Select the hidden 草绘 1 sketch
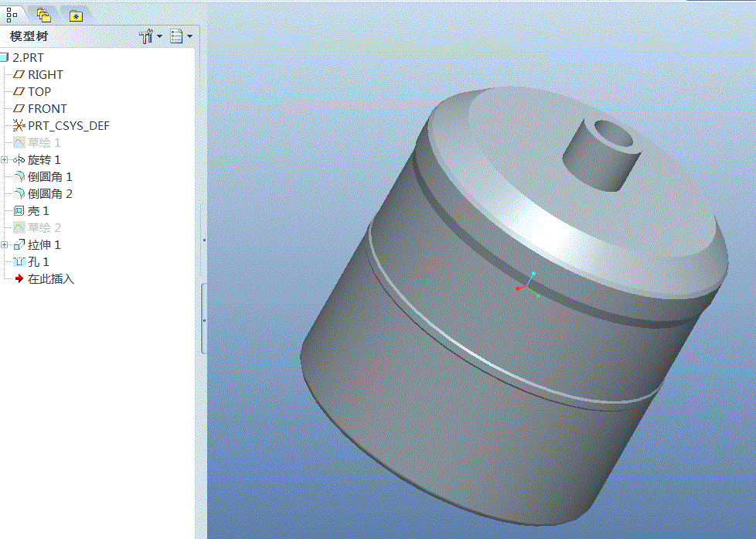Screen dimensions: 756x539 (44, 143)
